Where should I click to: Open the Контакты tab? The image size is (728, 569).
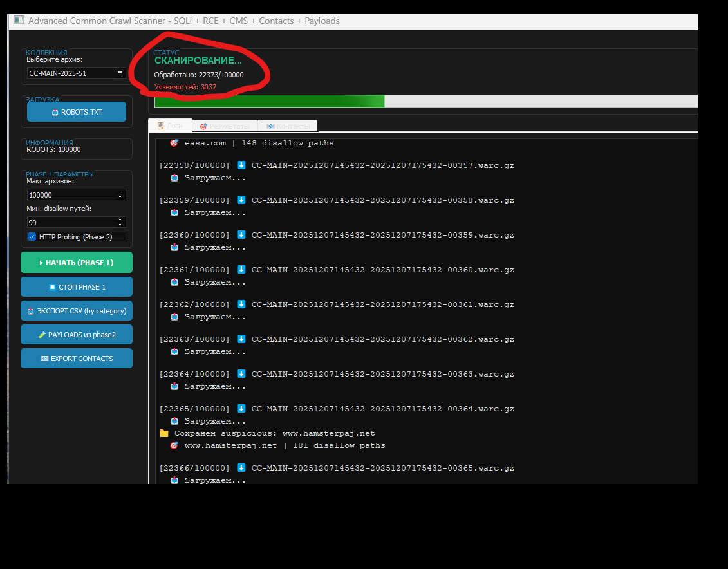[x=287, y=126]
